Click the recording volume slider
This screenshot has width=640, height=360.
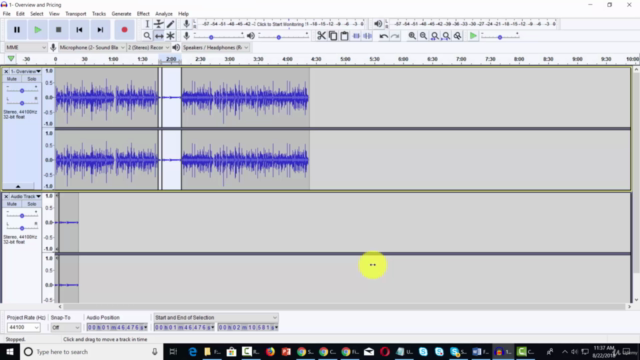(219, 36)
